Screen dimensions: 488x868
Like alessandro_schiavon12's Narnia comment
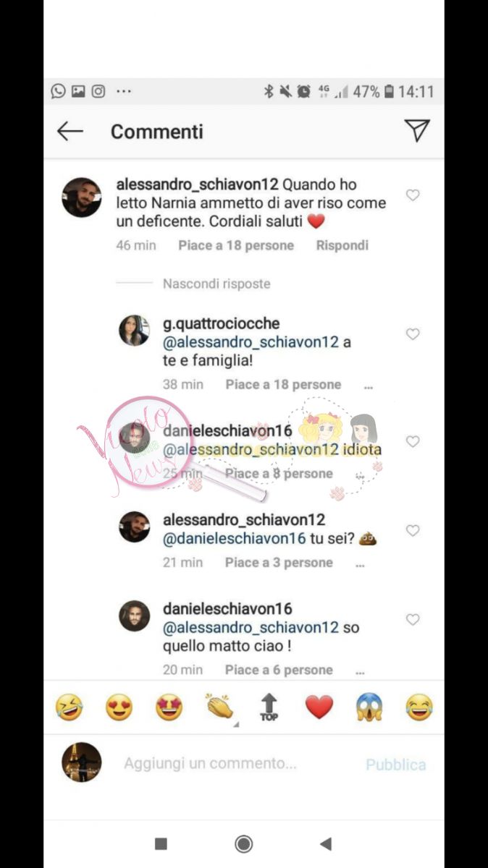pos(413,195)
